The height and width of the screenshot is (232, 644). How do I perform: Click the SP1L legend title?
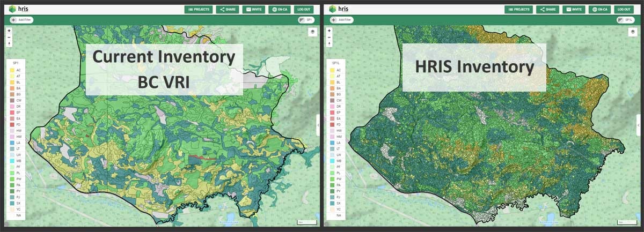coord(336,64)
